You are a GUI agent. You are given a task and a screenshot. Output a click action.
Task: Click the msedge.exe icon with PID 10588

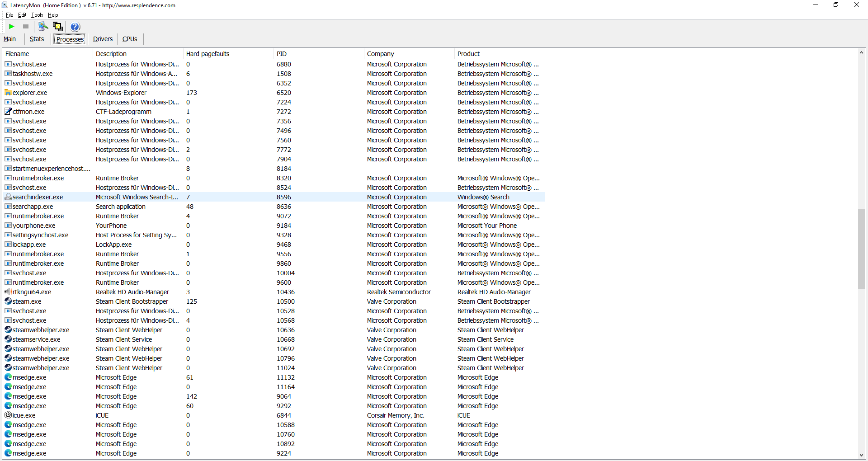point(8,425)
